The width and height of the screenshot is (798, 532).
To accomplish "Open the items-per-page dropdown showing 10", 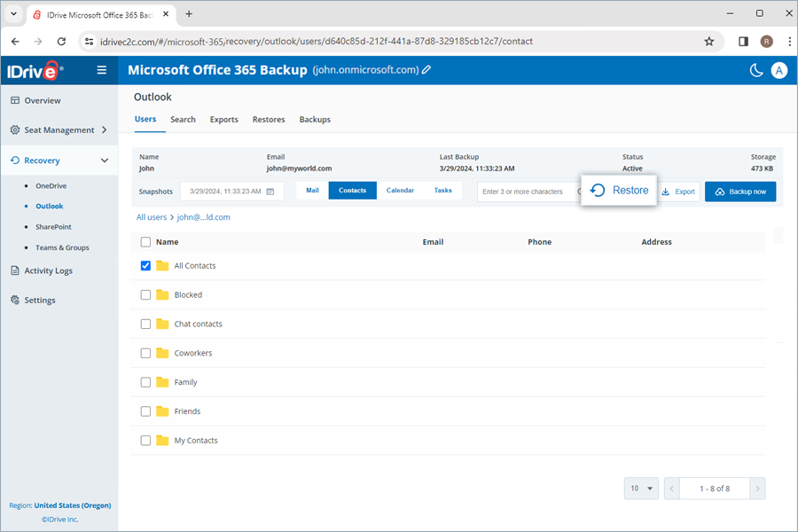I will 640,489.
